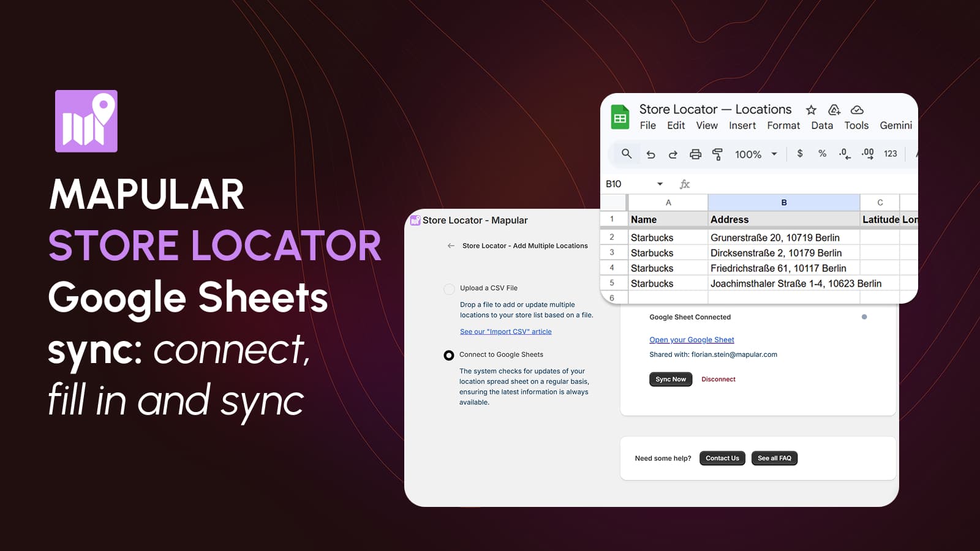Click the Mapular Store Locator logo
Viewport: 980px width, 551px height.
86,120
